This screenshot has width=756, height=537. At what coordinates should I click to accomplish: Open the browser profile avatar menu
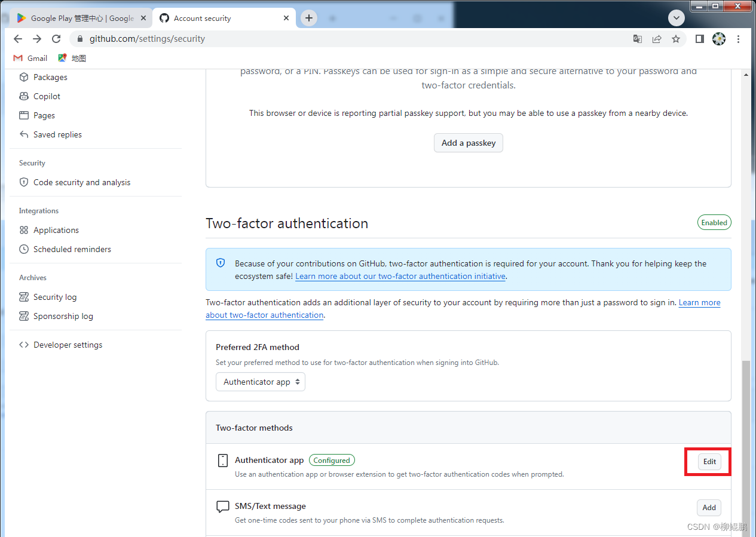pos(718,38)
